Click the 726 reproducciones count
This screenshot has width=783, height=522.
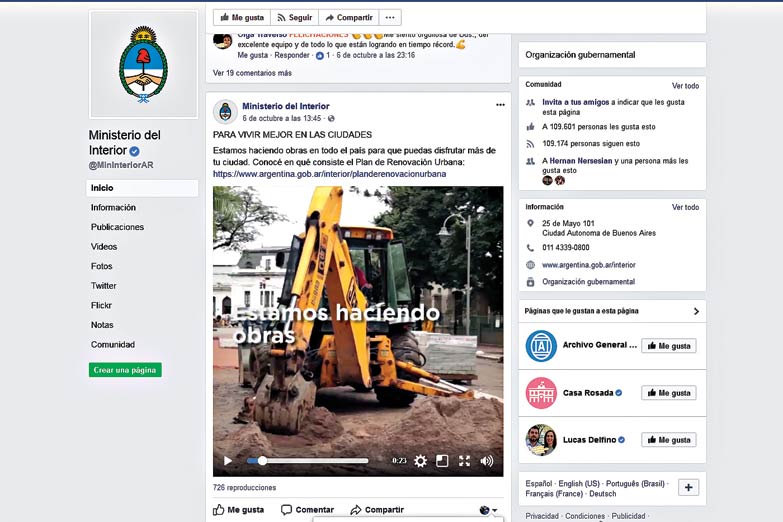coord(244,488)
